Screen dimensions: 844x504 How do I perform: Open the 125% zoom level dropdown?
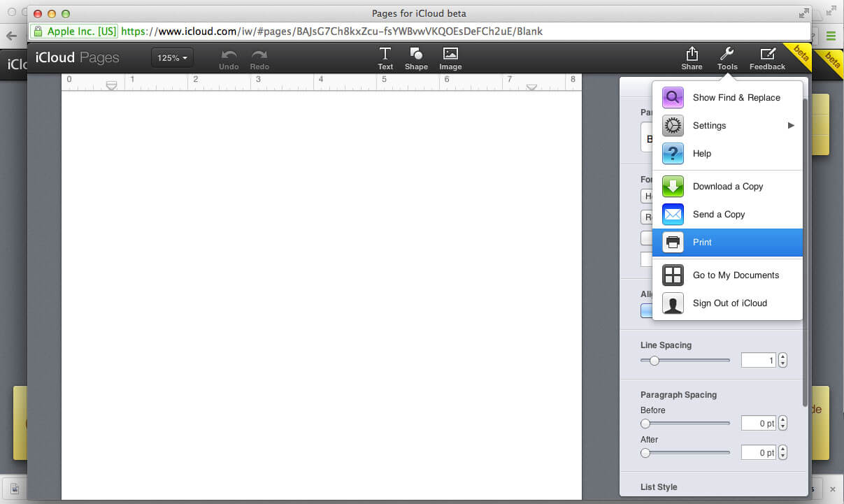click(172, 57)
